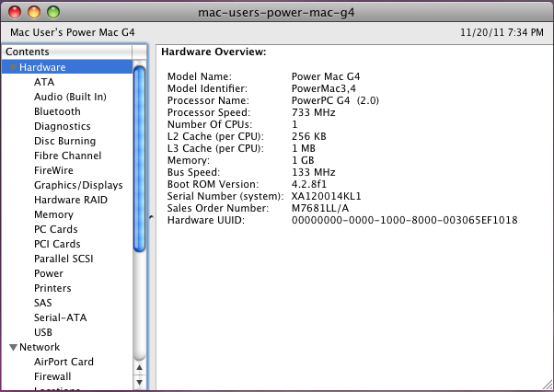The width and height of the screenshot is (554, 392).
Task: Click the PowerMac3,4 identifier value
Action: tap(324, 88)
